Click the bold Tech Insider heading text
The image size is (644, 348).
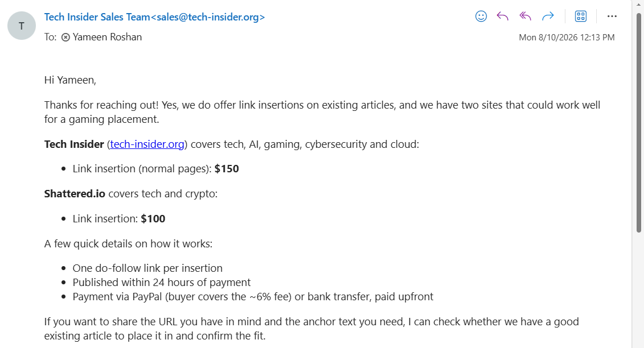[74, 144]
